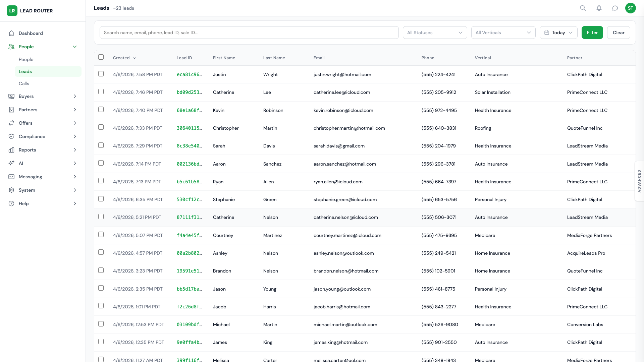Click the Reports bar chart icon

click(11, 150)
